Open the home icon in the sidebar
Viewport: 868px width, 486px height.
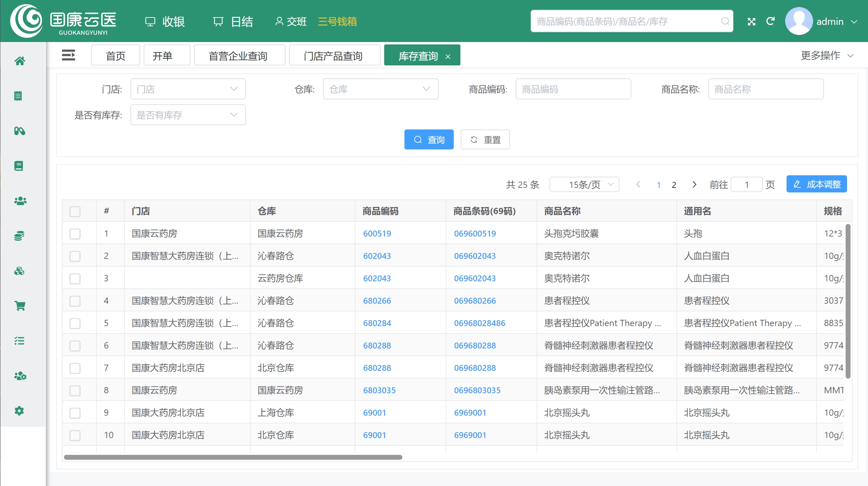[x=20, y=61]
